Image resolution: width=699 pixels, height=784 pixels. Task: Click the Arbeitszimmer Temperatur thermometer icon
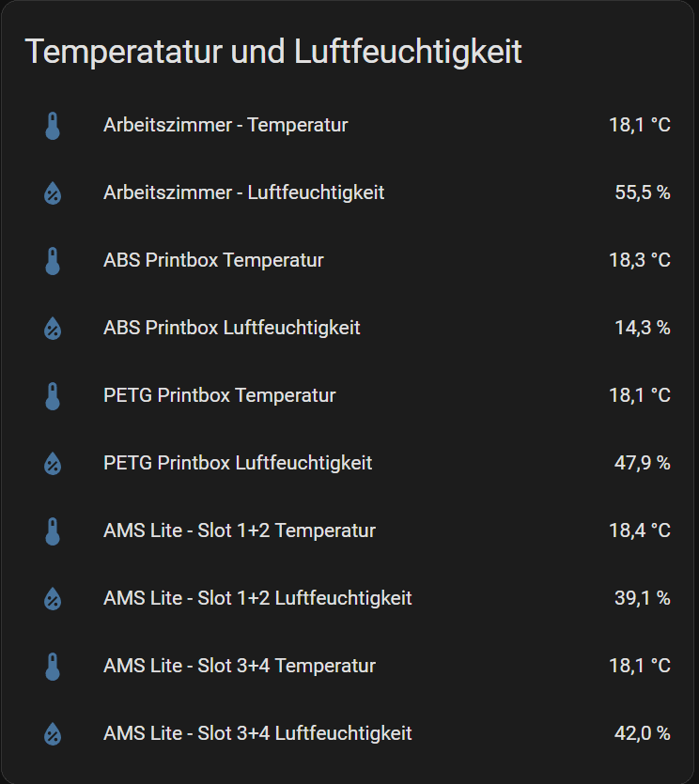point(53,126)
